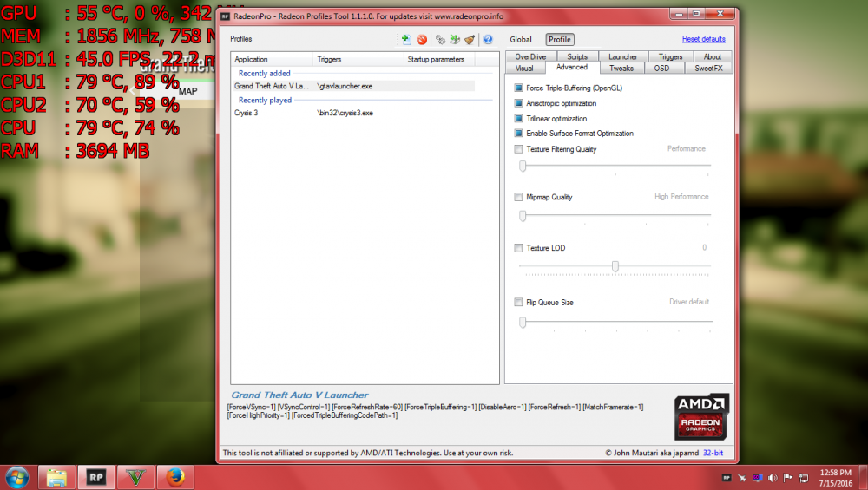Collapse the Recently added group header
The width and height of the screenshot is (868, 490).
(x=265, y=73)
